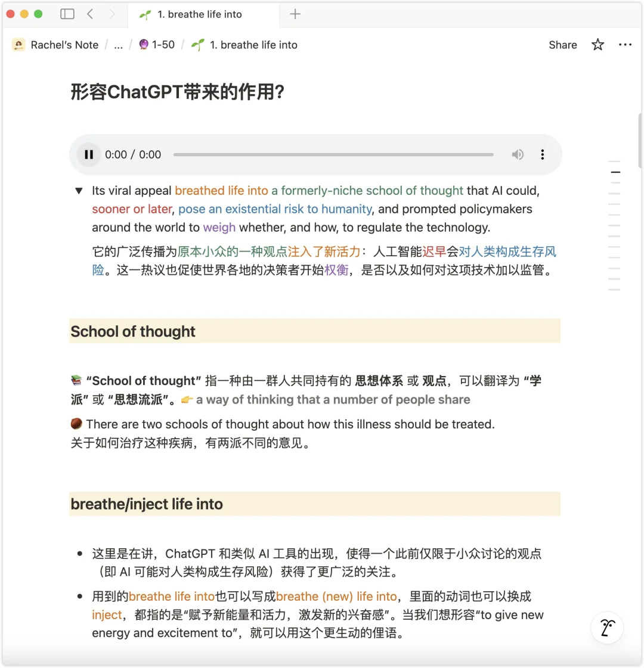The image size is (644, 668).
Task: Click the crystal ball icon beside 1-50
Action: 144,44
